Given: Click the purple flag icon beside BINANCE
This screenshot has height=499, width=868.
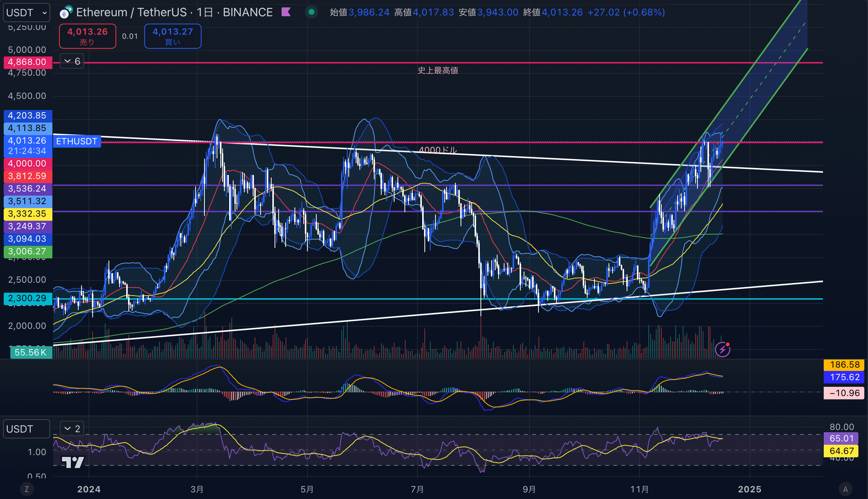Looking at the screenshot, I should click(x=286, y=12).
